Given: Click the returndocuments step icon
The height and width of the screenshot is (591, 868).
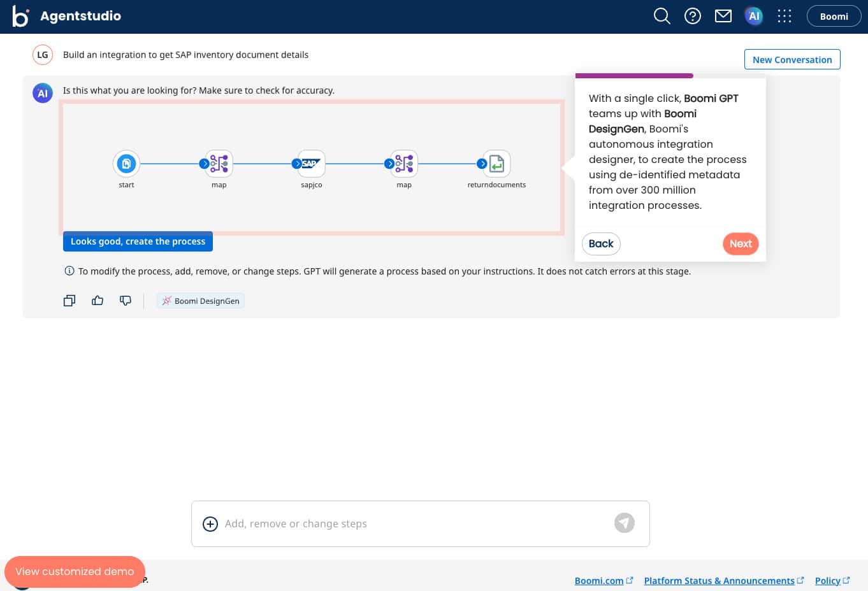Looking at the screenshot, I should [x=496, y=164].
